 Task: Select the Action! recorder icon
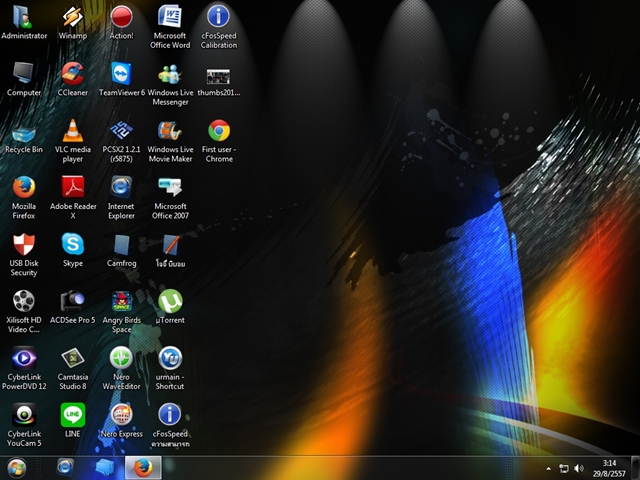point(121,17)
